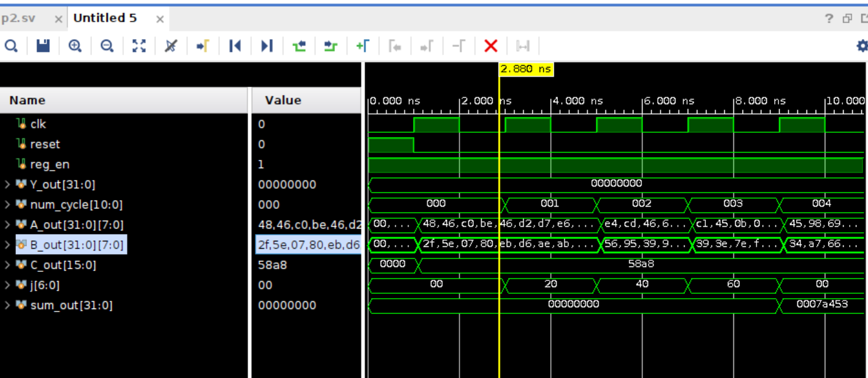
Task: Expand the j[6:0] signal
Action: pyautogui.click(x=7, y=285)
